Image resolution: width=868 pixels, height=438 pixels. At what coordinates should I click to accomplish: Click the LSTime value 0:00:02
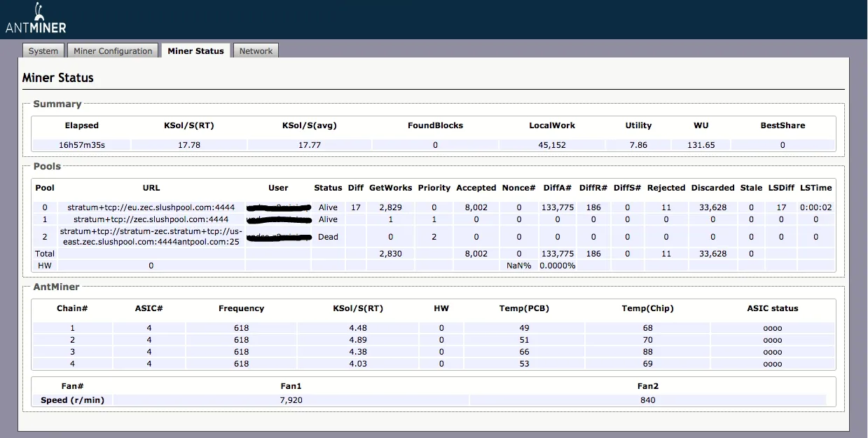tap(815, 207)
